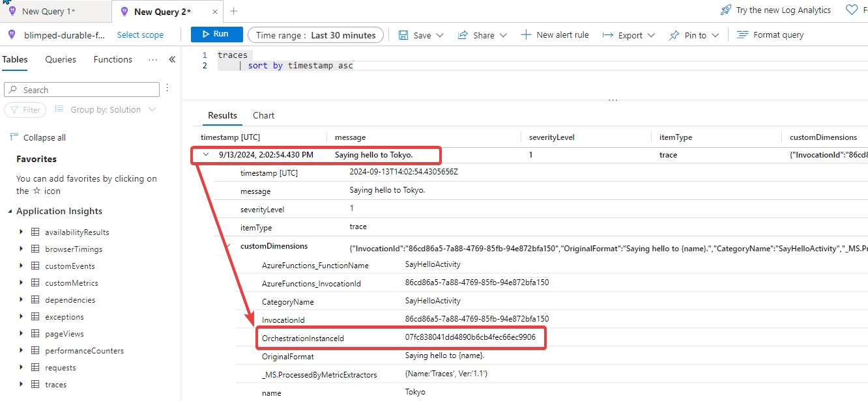Switch to the Chart tab

(263, 115)
